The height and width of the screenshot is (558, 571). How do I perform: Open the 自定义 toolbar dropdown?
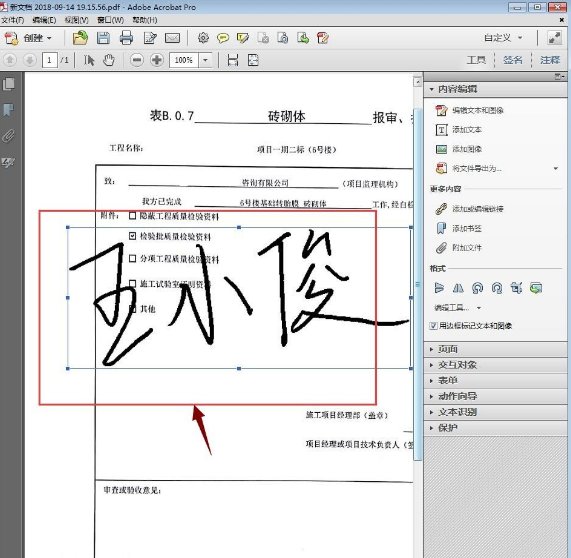(503, 38)
